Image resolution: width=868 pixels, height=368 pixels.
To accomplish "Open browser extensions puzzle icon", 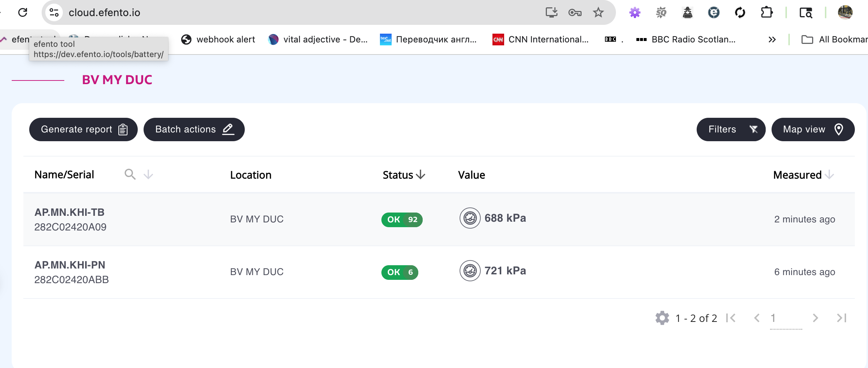I will (x=766, y=12).
